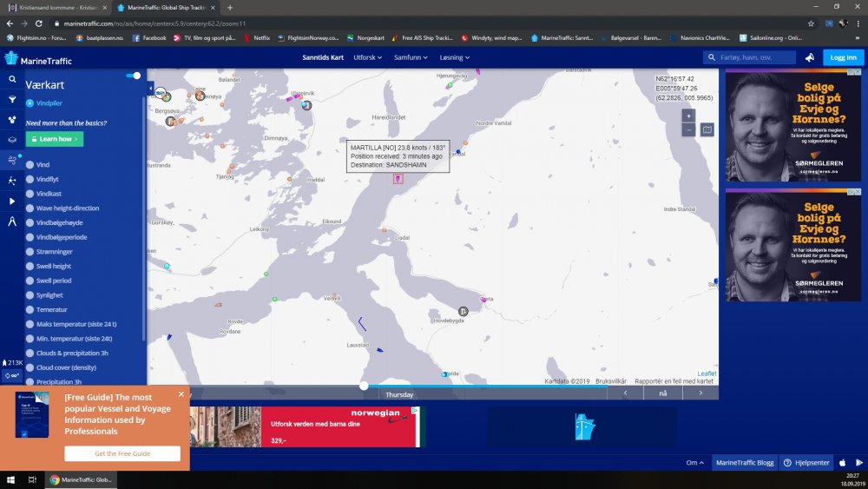868x489 pixels.
Task: Expand the Om footer menu
Action: tap(694, 462)
